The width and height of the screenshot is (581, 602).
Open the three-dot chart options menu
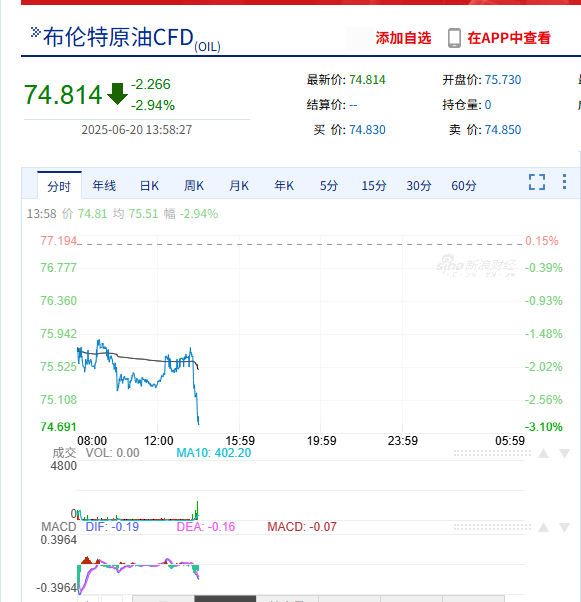564,182
